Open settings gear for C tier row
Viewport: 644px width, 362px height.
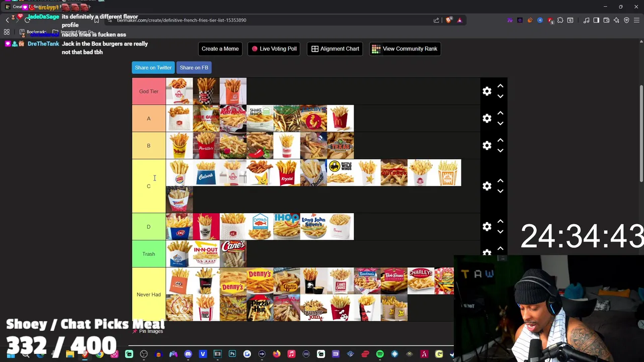coord(487,186)
